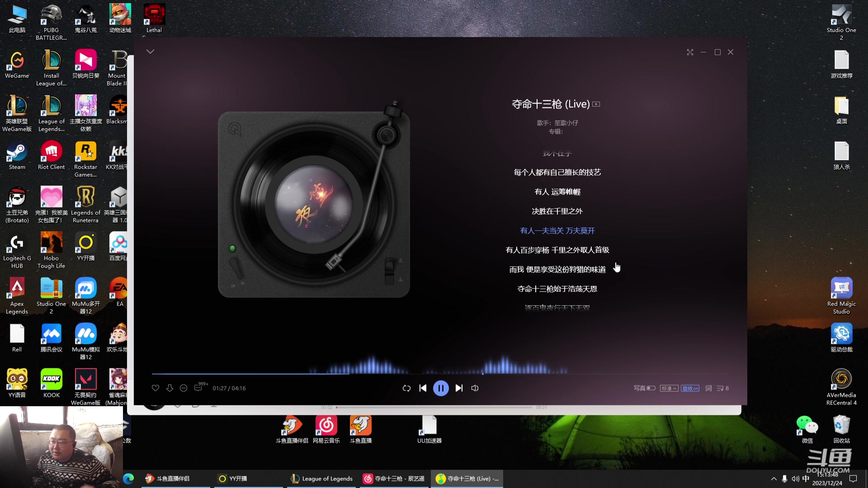Skip to the previous track
Viewport: 868px width, 488px height.
click(423, 388)
